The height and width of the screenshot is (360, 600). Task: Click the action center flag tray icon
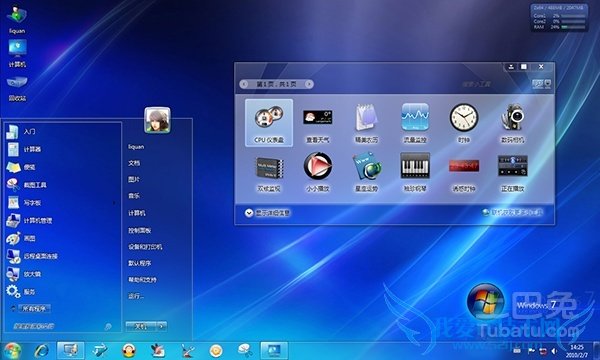531,351
